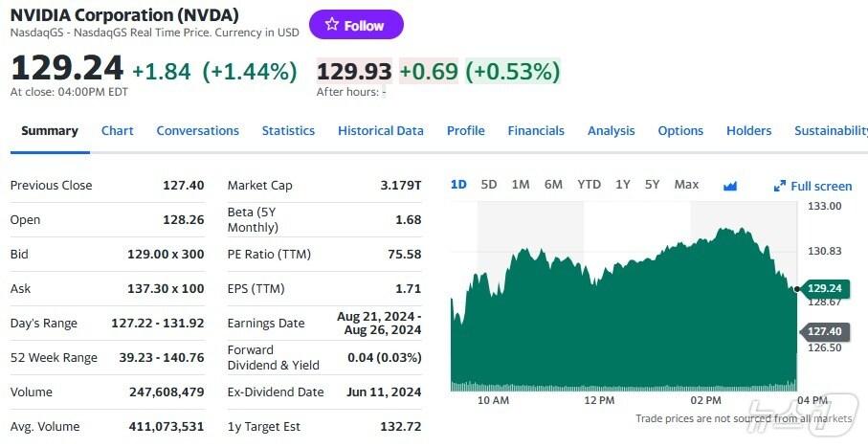
Task: Show the Options tab
Action: tap(680, 130)
